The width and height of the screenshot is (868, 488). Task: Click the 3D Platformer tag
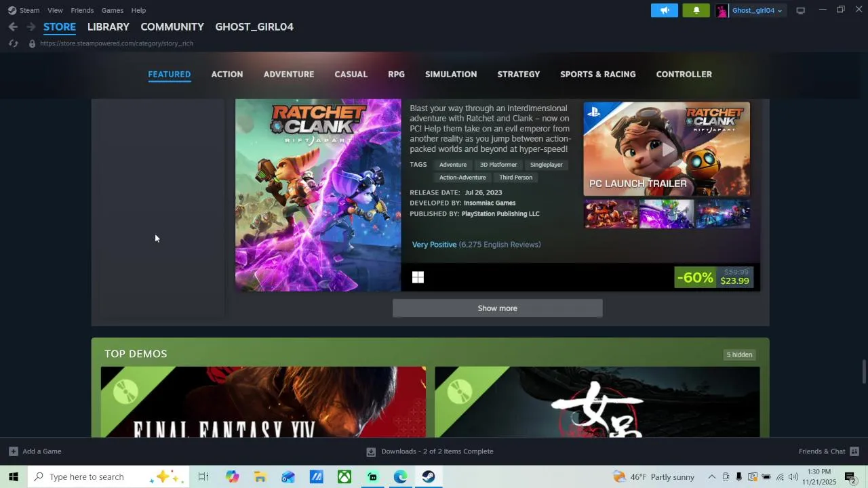pos(498,165)
